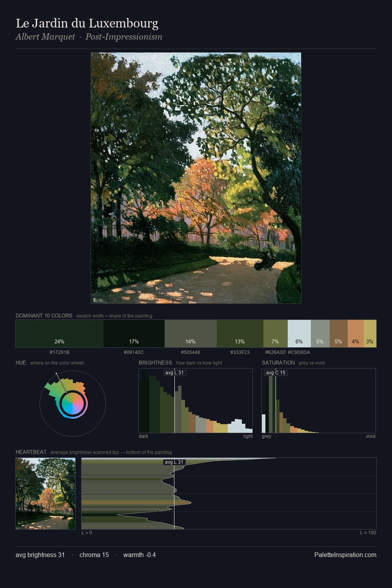
Task: Click the 'vivid' axis label under Saturation
Action: point(370,436)
